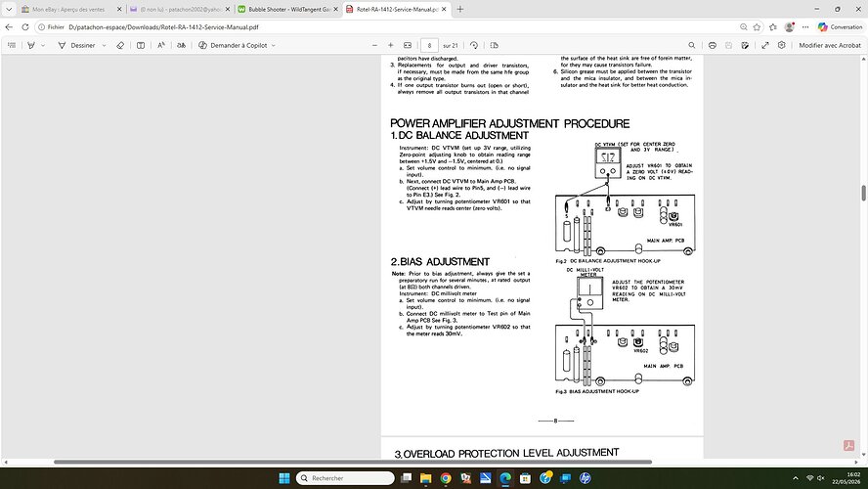868x489 pixels.
Task: Switch PDF page view layout
Action: click(495, 45)
